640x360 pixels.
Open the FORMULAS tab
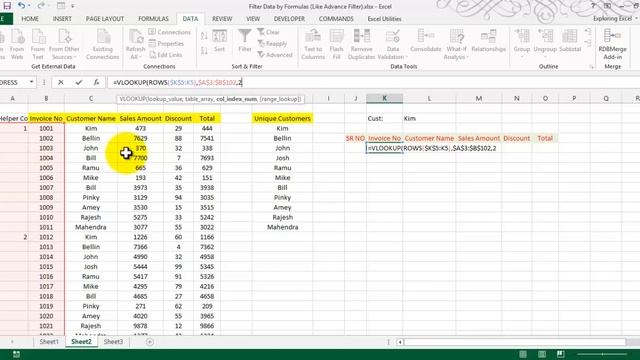[x=153, y=19]
